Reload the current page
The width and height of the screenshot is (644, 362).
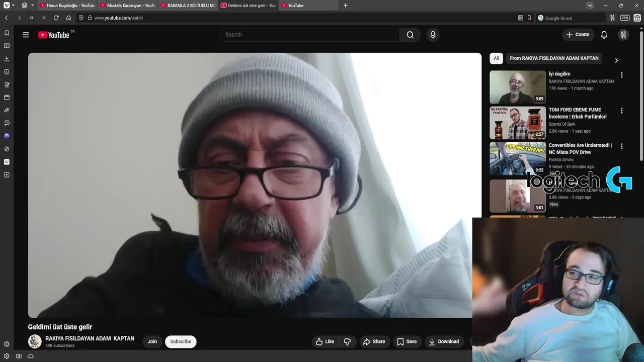coord(56,18)
